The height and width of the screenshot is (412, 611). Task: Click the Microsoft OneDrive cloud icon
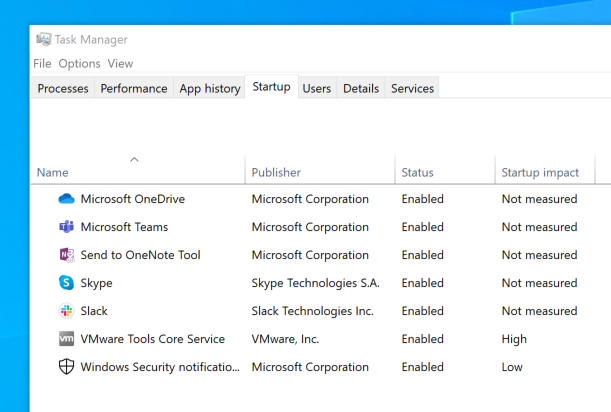coord(66,199)
